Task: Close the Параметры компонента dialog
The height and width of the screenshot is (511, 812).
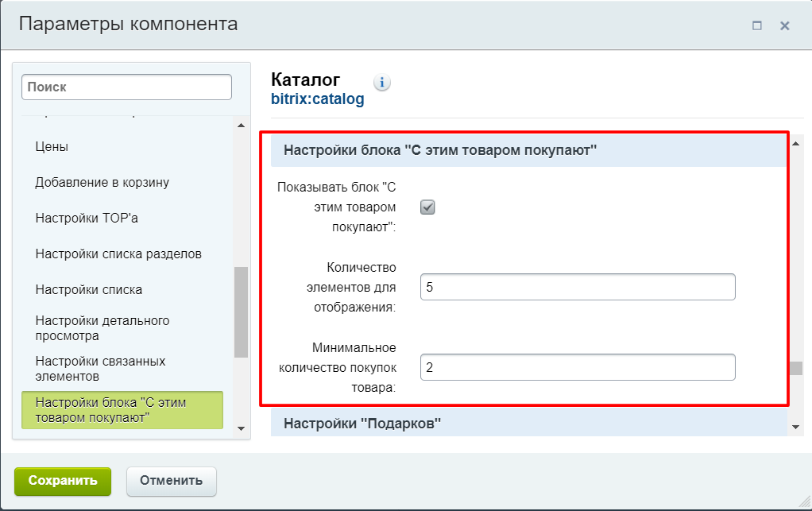Action: (784, 25)
